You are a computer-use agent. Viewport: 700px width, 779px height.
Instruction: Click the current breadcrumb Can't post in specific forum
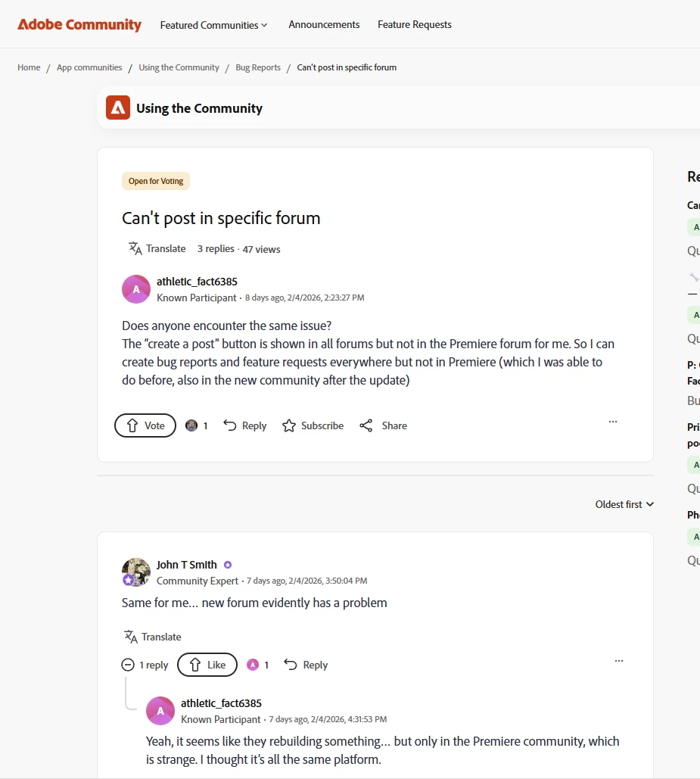(x=347, y=67)
